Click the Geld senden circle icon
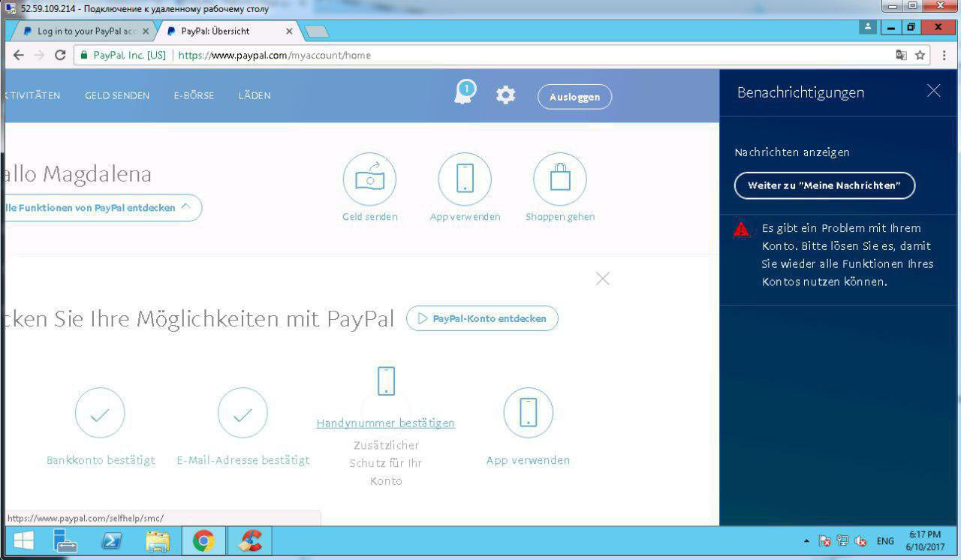This screenshot has height=560, width=961. pos(369,179)
